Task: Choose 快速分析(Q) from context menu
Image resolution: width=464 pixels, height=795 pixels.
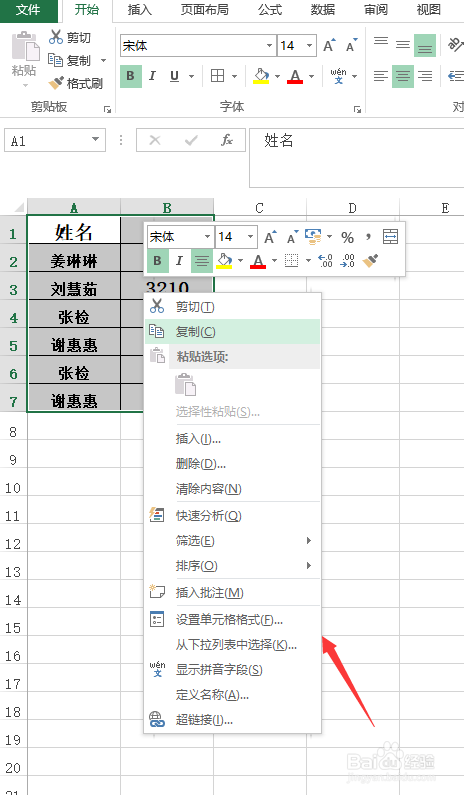Action: click(x=232, y=516)
